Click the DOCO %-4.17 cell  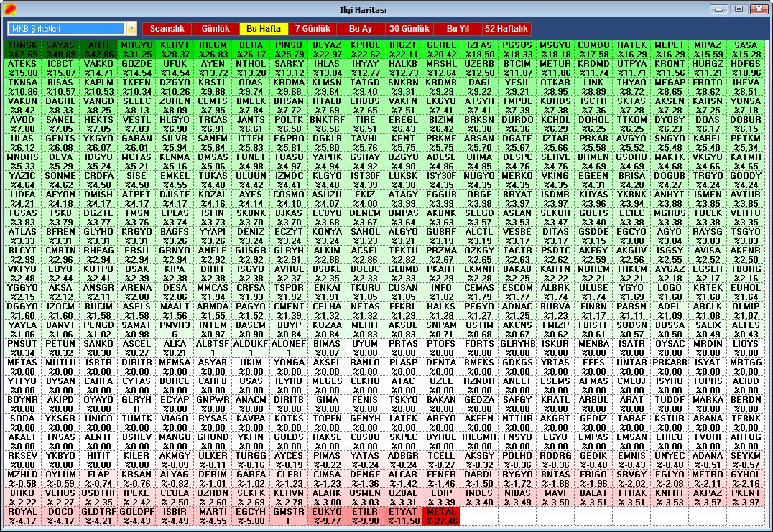tap(60, 516)
